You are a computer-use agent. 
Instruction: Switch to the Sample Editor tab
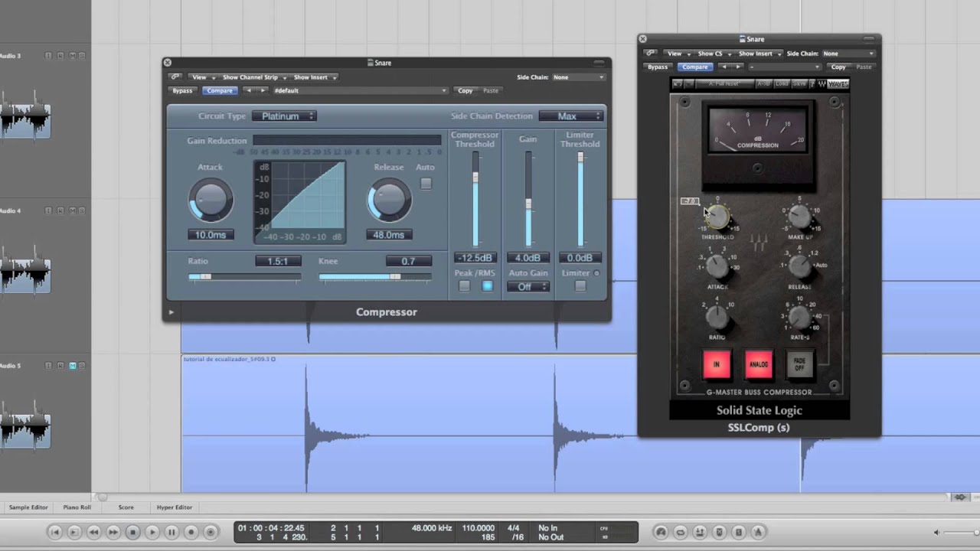pos(28,507)
